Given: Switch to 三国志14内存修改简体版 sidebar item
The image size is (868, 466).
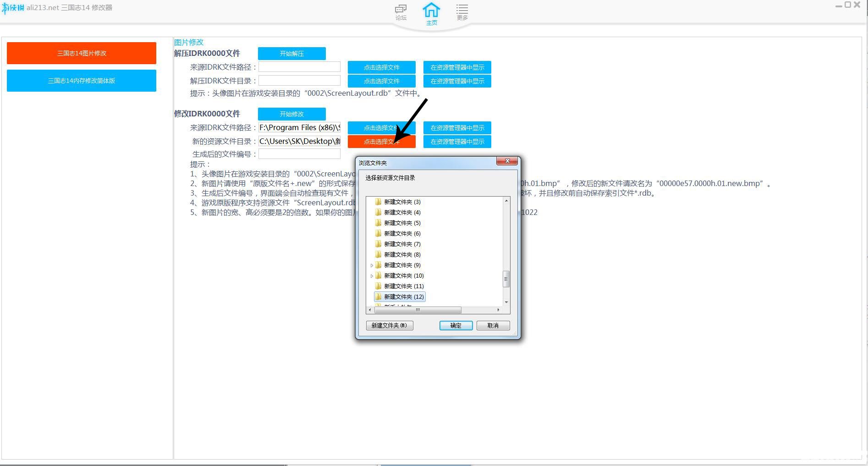Looking at the screenshot, I should (82, 81).
